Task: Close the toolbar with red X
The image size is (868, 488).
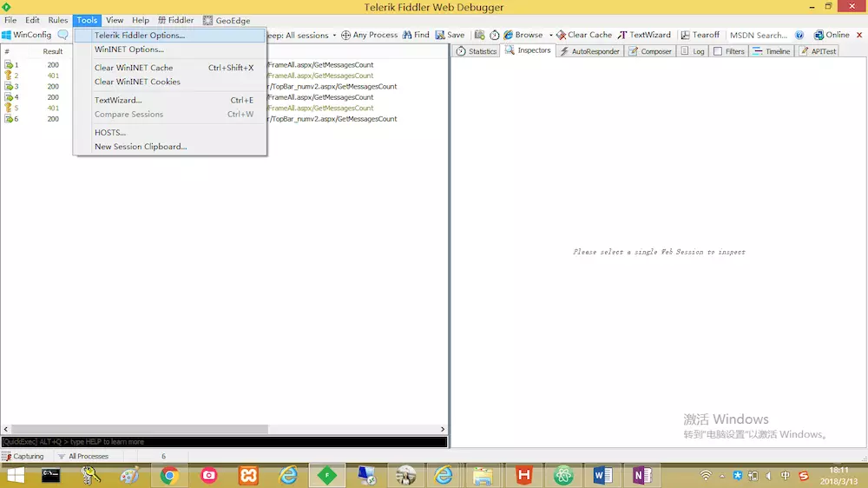Action: [859, 35]
